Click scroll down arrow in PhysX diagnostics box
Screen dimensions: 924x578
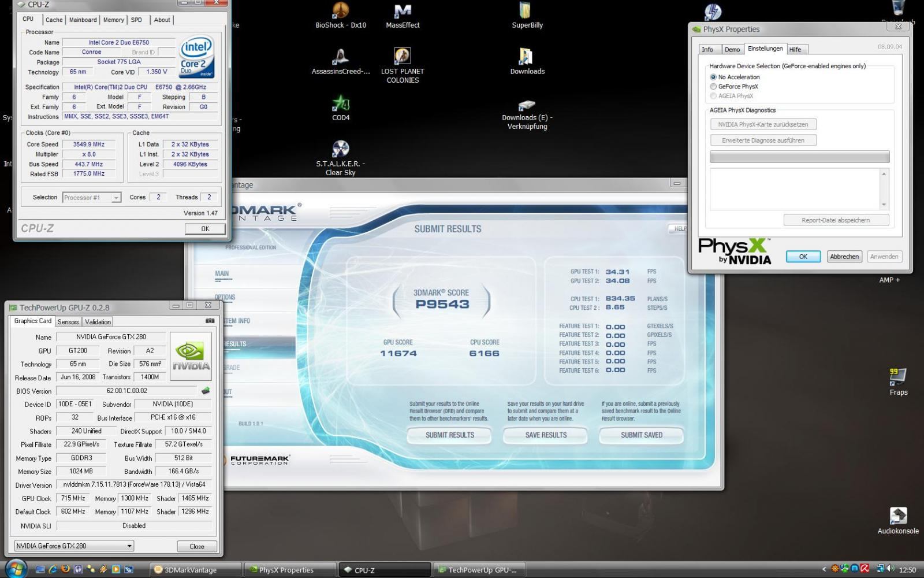coord(884,205)
